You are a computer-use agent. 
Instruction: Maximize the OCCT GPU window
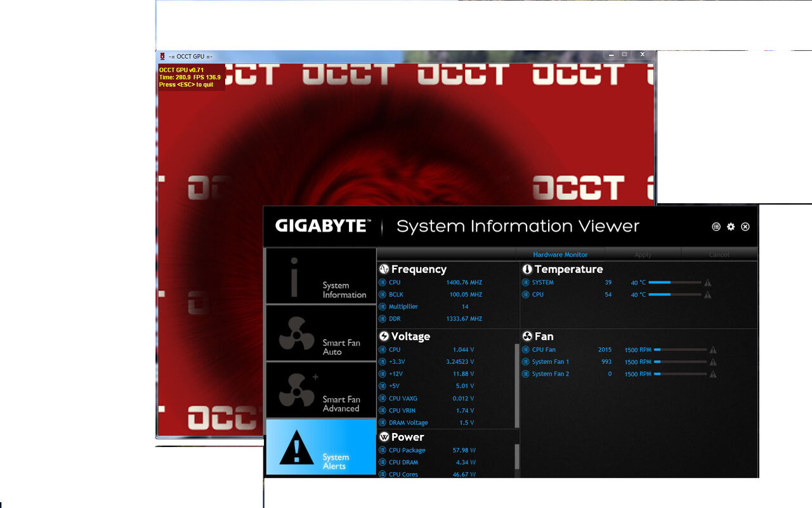(625, 55)
